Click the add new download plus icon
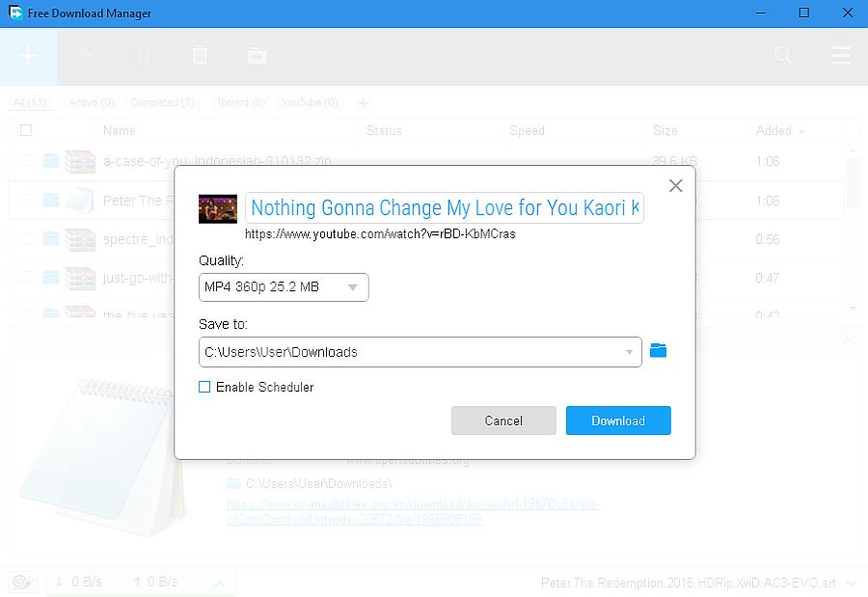868x597 pixels. (x=28, y=56)
